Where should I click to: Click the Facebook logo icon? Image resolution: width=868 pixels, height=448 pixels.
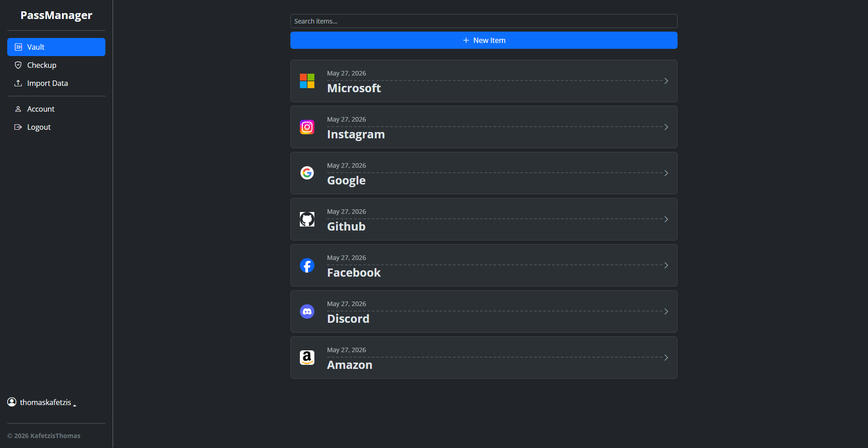coord(307,265)
